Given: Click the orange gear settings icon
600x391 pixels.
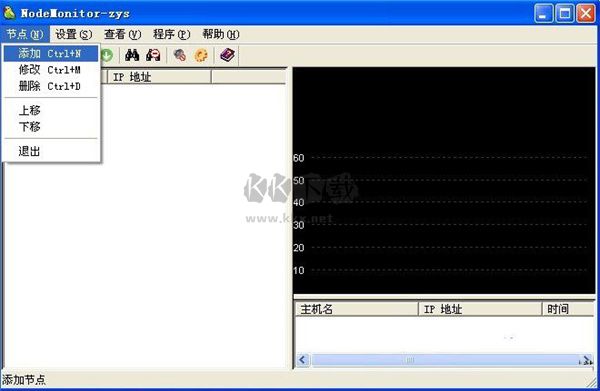Looking at the screenshot, I should point(201,55).
